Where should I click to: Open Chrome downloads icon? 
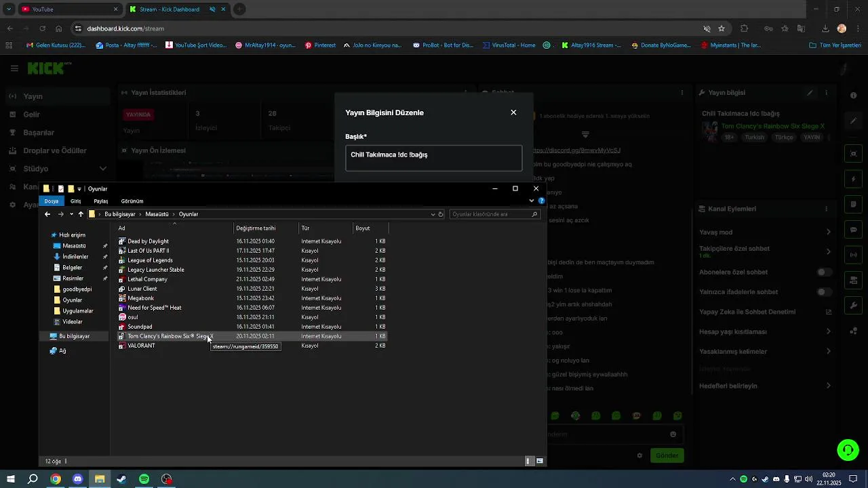coord(825,28)
